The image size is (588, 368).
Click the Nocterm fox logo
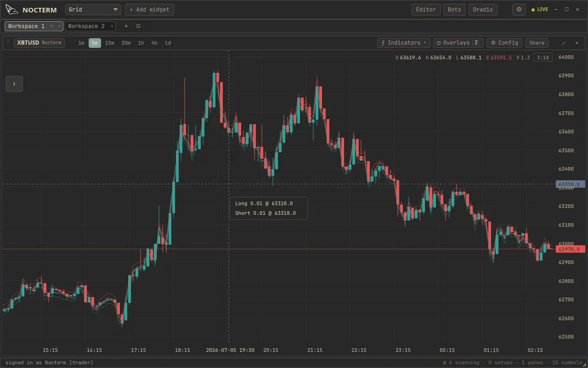[x=12, y=10]
